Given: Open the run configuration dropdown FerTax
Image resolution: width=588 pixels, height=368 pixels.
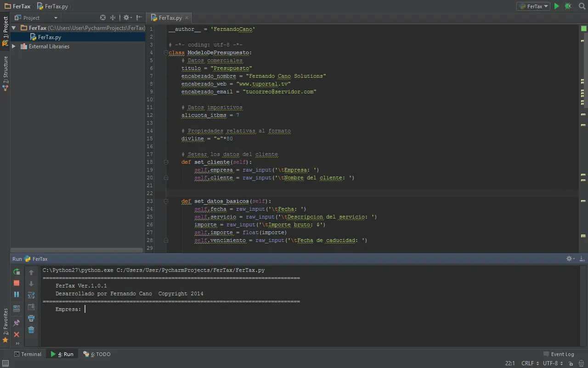Looking at the screenshot, I should [533, 6].
